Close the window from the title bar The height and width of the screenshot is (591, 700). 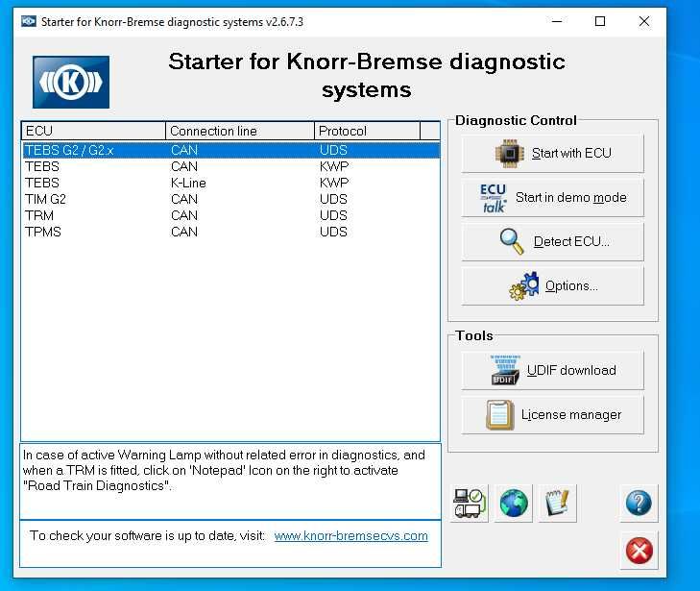pyautogui.click(x=643, y=21)
